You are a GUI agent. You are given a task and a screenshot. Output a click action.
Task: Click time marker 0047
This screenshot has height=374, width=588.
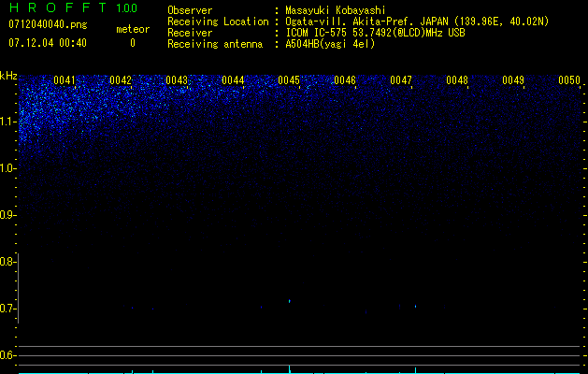[x=401, y=79]
